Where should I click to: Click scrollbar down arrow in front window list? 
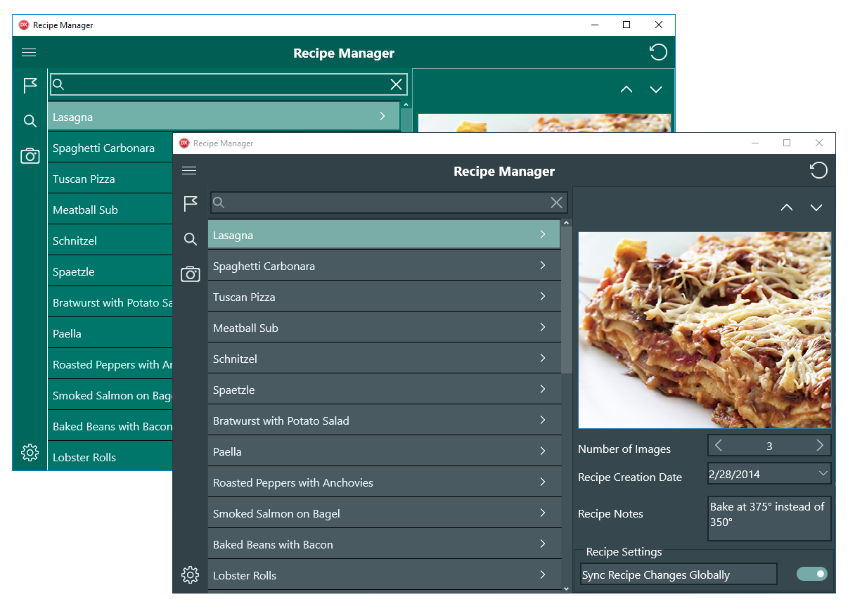(567, 589)
